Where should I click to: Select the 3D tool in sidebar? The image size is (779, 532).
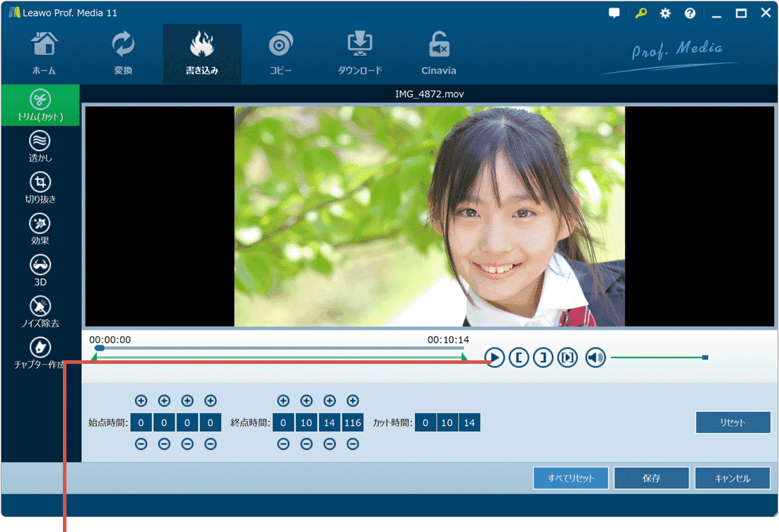40,270
